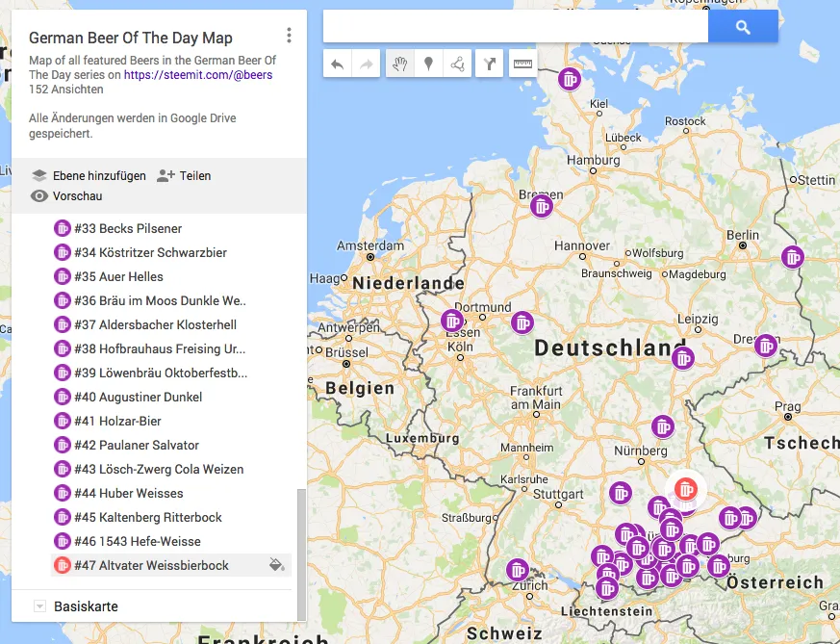Select #34 Köstritzer Schwarzbier in list

pyautogui.click(x=150, y=252)
